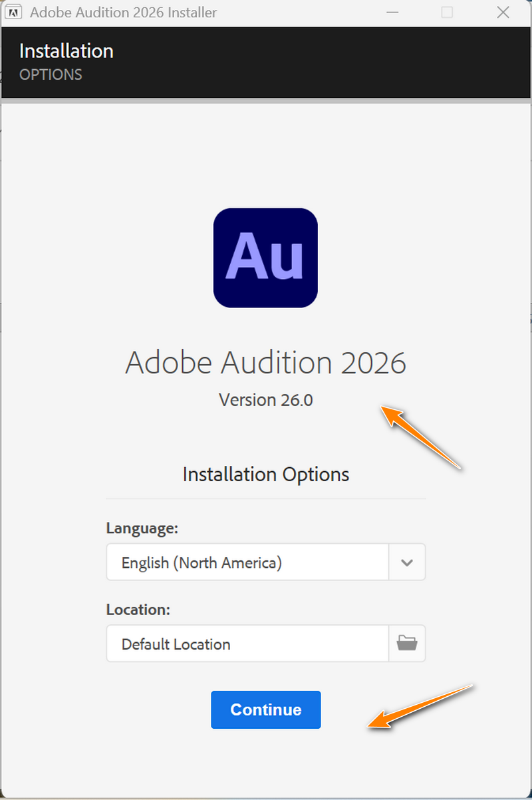Click the Location: label
532x800 pixels.
[x=138, y=610]
